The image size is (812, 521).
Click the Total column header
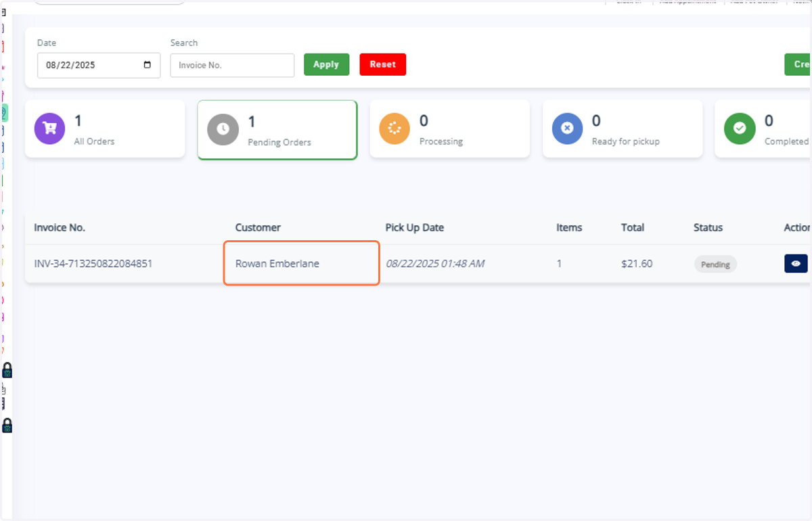(633, 227)
